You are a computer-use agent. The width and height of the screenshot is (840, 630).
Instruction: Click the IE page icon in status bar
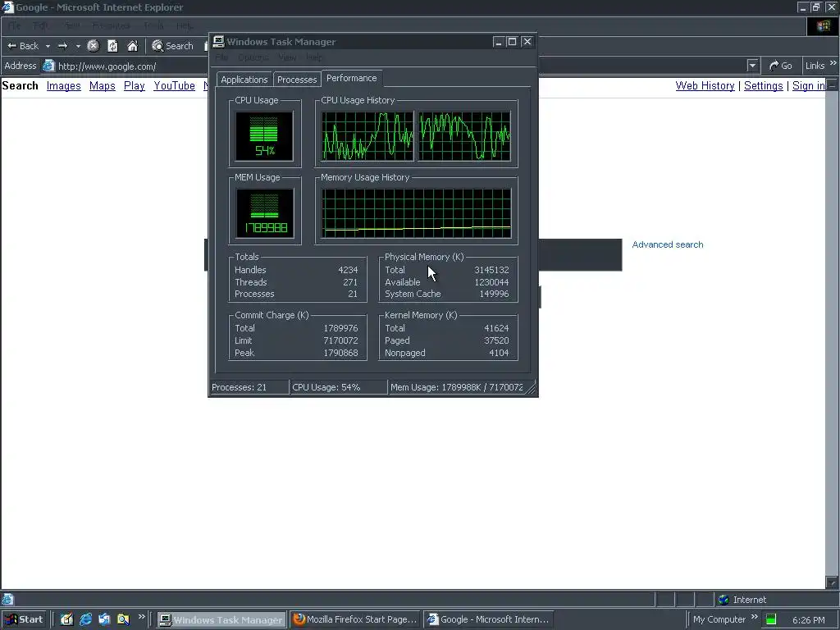(x=7, y=600)
